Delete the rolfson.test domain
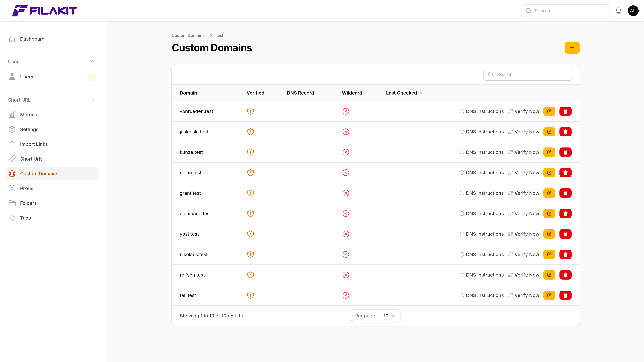644x362 pixels. pyautogui.click(x=565, y=275)
